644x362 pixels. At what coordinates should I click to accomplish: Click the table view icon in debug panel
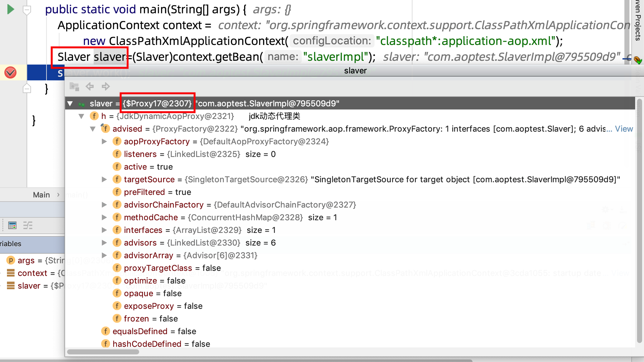(x=12, y=226)
